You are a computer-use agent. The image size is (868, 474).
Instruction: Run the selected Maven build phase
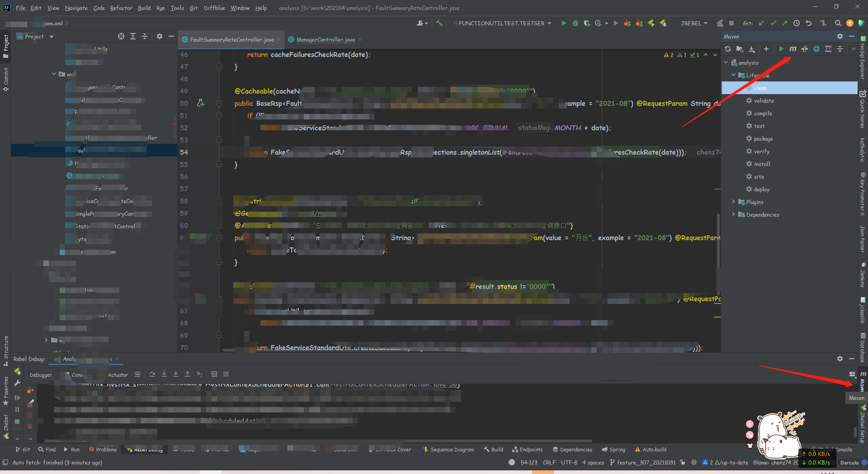click(781, 49)
